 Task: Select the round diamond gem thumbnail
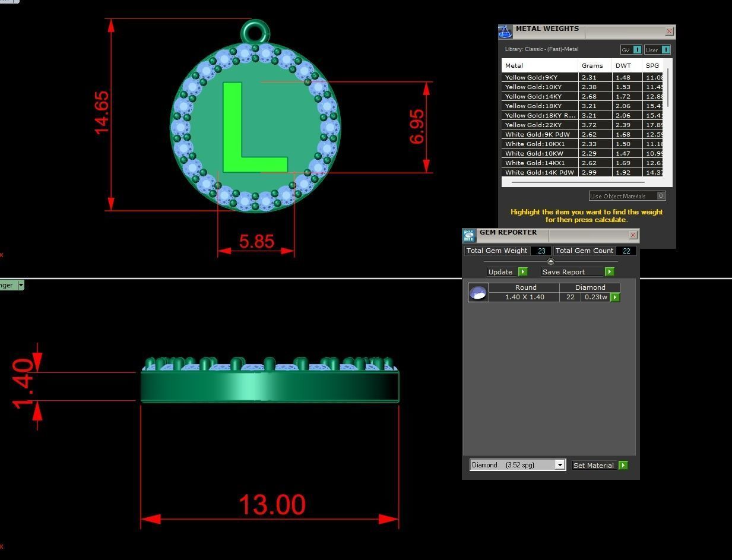point(479,292)
